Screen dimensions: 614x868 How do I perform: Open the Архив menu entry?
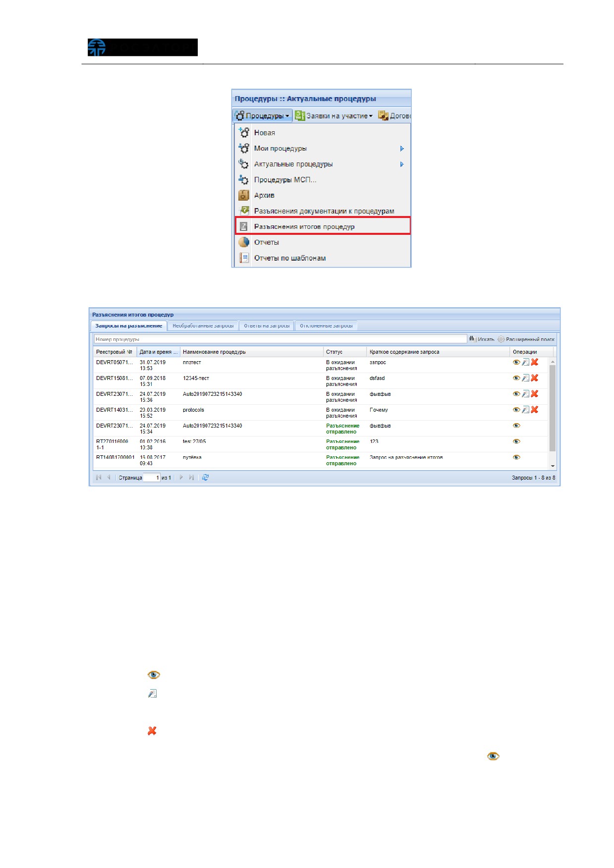pyautogui.click(x=323, y=195)
